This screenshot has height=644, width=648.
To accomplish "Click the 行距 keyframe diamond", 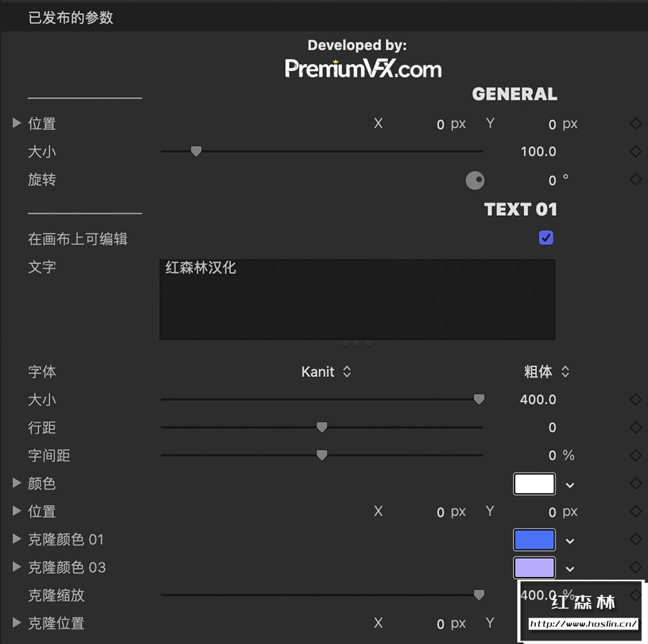I will tap(636, 427).
